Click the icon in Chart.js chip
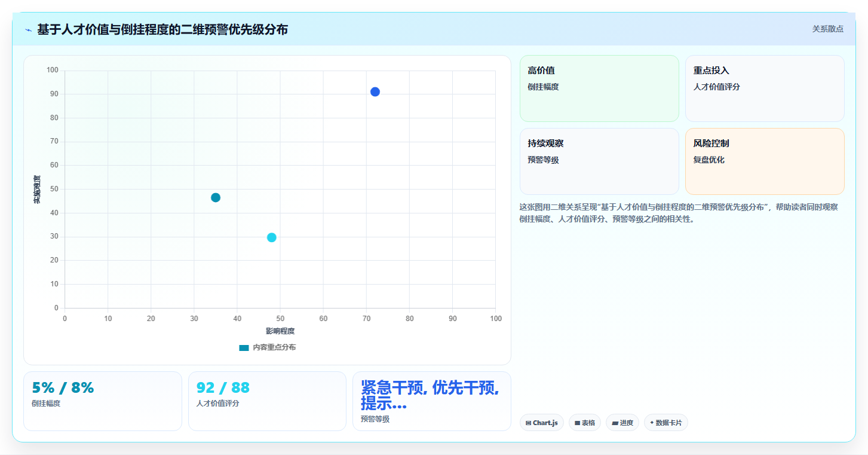868x455 pixels. coord(529,423)
